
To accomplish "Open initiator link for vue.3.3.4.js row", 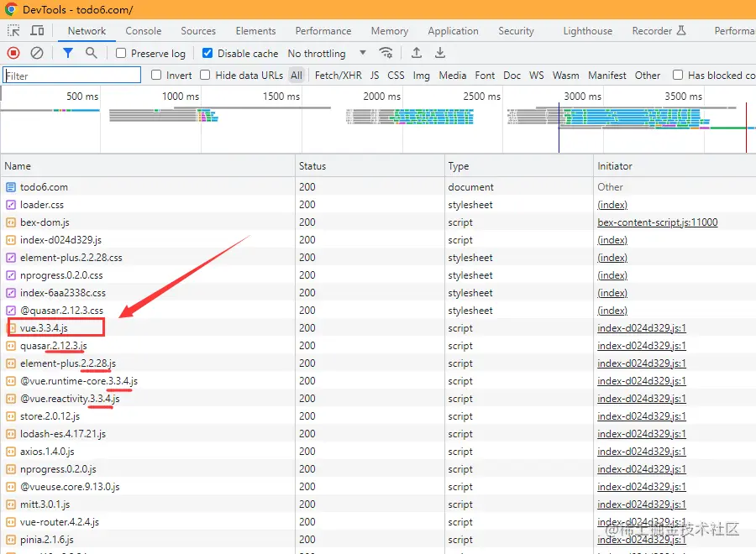I will click(x=641, y=328).
